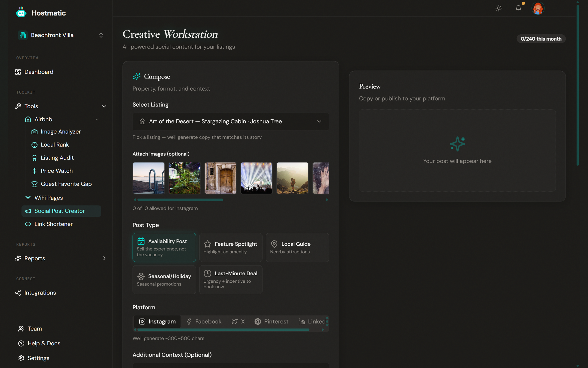Collapse the Airbnb submenu chevron
Image resolution: width=588 pixels, height=368 pixels.
(97, 119)
